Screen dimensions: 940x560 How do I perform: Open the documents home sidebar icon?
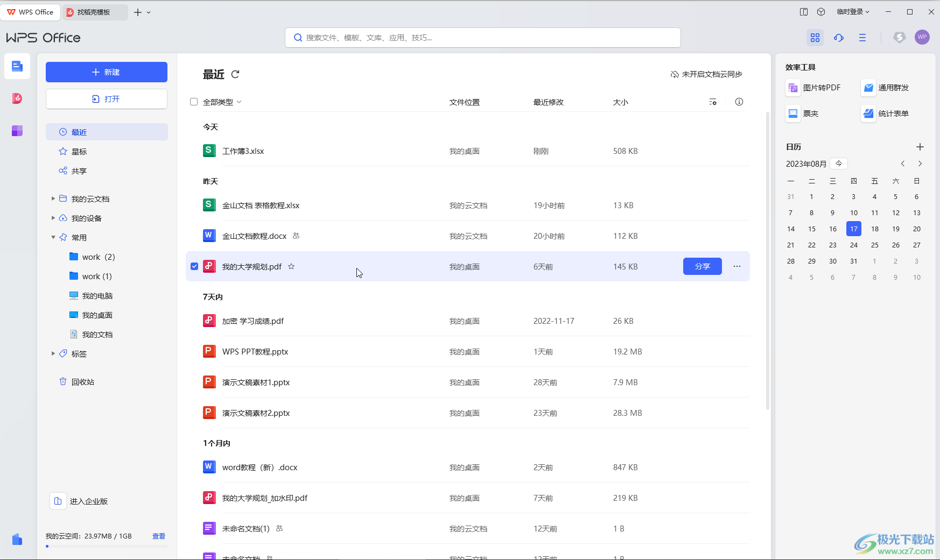(x=17, y=67)
